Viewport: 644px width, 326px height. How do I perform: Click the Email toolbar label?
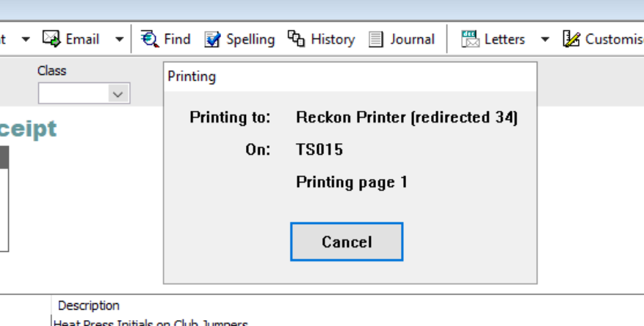82,40
